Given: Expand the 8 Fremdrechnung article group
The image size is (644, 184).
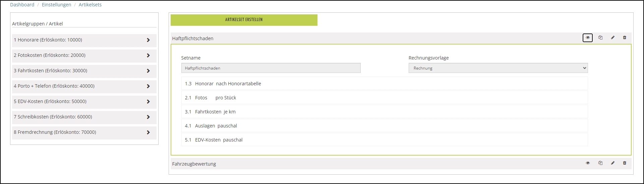Looking at the screenshot, I should (x=148, y=132).
